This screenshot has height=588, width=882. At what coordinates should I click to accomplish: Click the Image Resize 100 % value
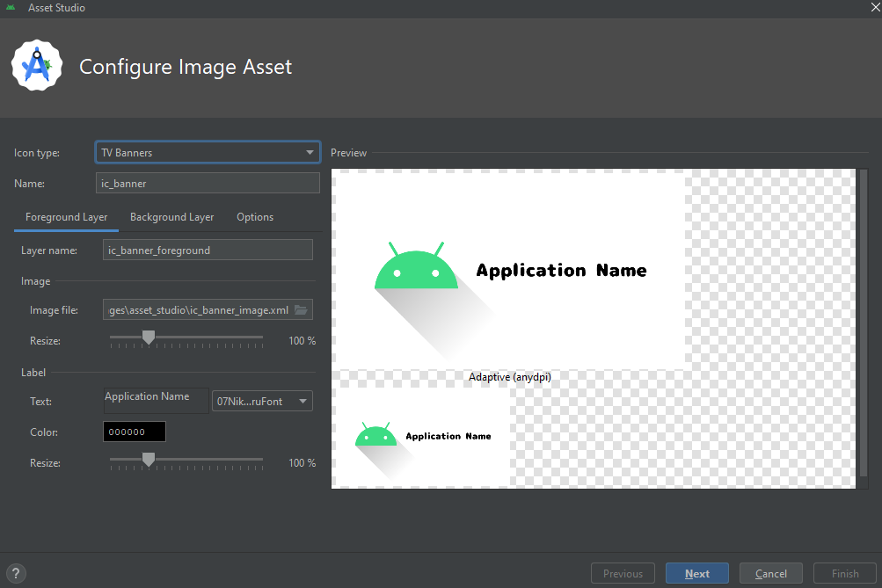[303, 341]
